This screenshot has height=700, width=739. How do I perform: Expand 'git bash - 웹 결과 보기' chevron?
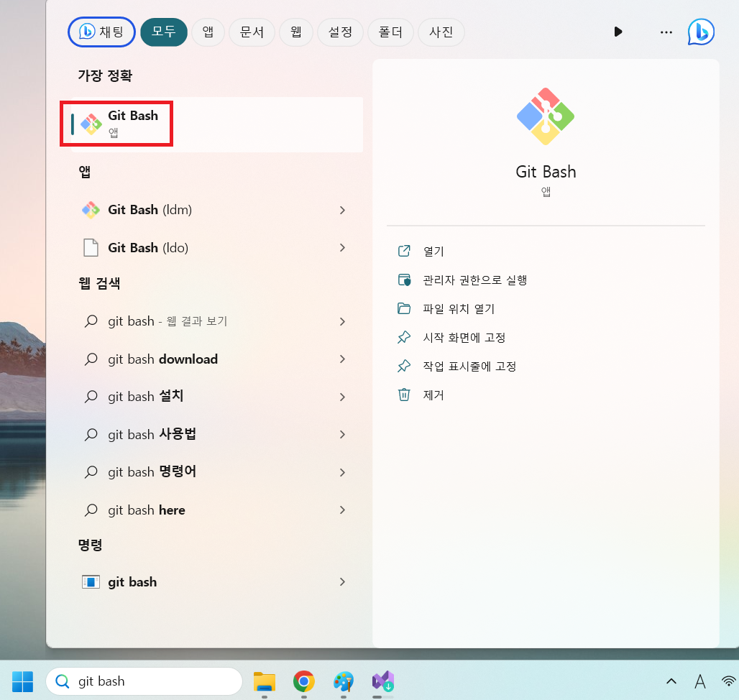point(343,322)
